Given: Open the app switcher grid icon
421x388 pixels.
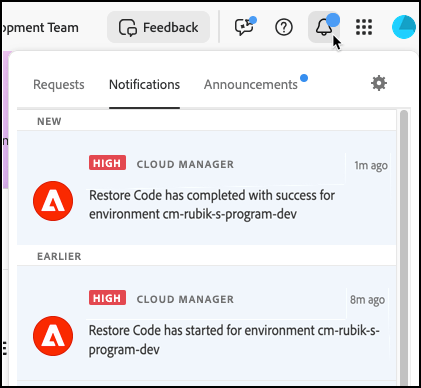Looking at the screenshot, I should [364, 27].
